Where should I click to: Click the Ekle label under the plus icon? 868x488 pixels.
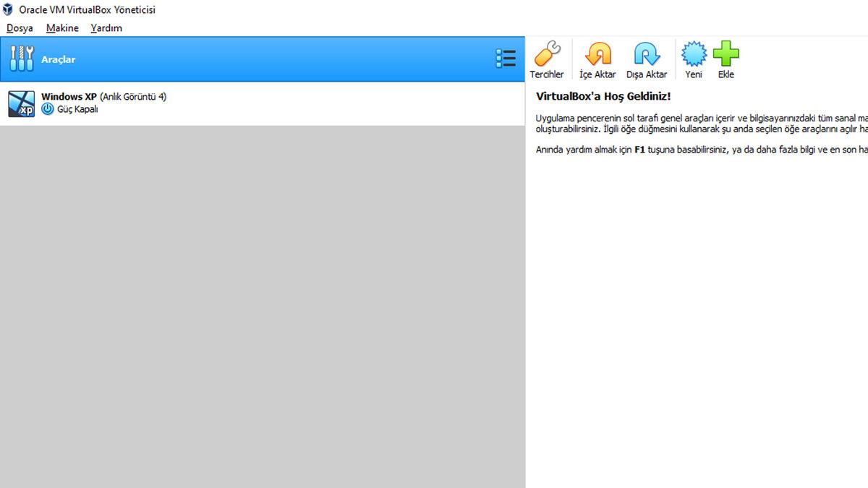click(x=726, y=73)
